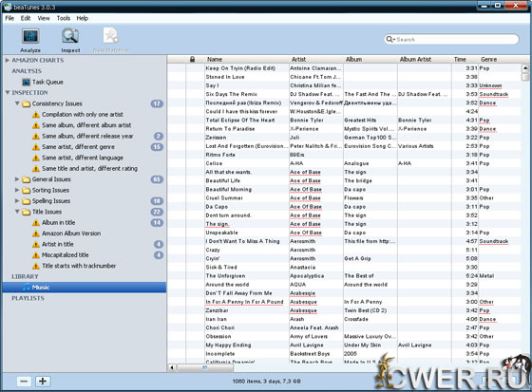Expand the Amazon Charts section
The image size is (532, 392).
click(8, 61)
